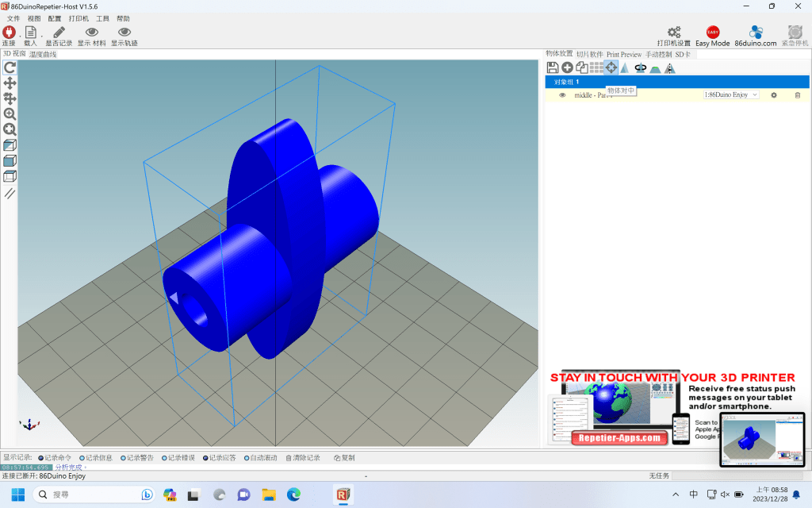Viewport: 812px width, 508px height.
Task: Click the Easy Mode button
Action: point(712,37)
